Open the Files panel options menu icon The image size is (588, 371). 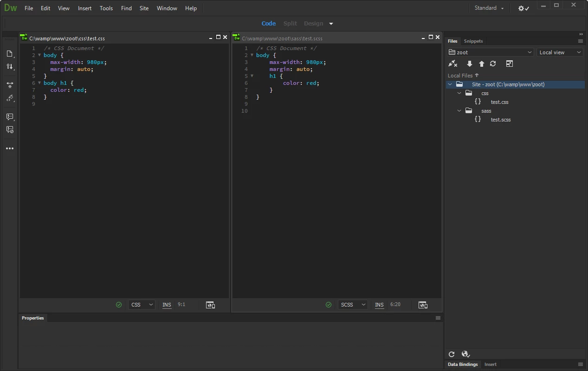point(580,41)
